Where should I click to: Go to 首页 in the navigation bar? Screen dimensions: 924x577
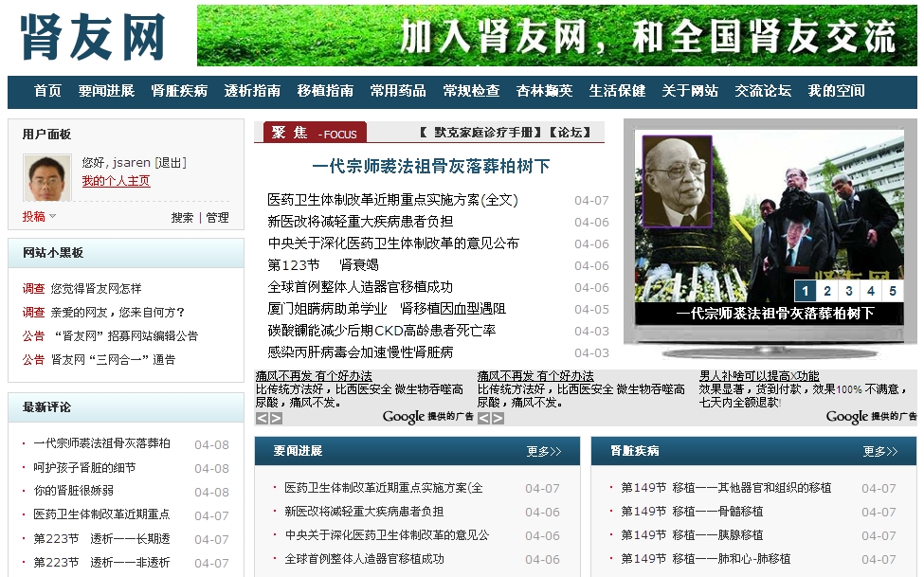pos(47,91)
